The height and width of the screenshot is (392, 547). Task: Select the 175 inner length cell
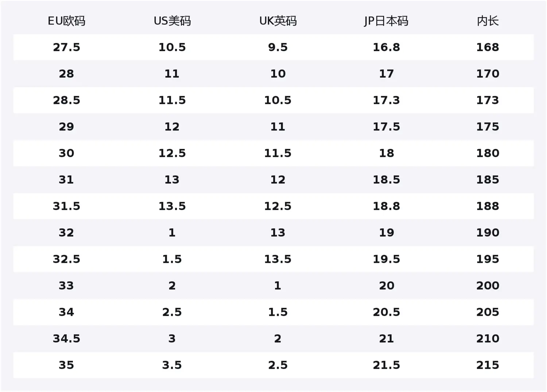pyautogui.click(x=488, y=127)
